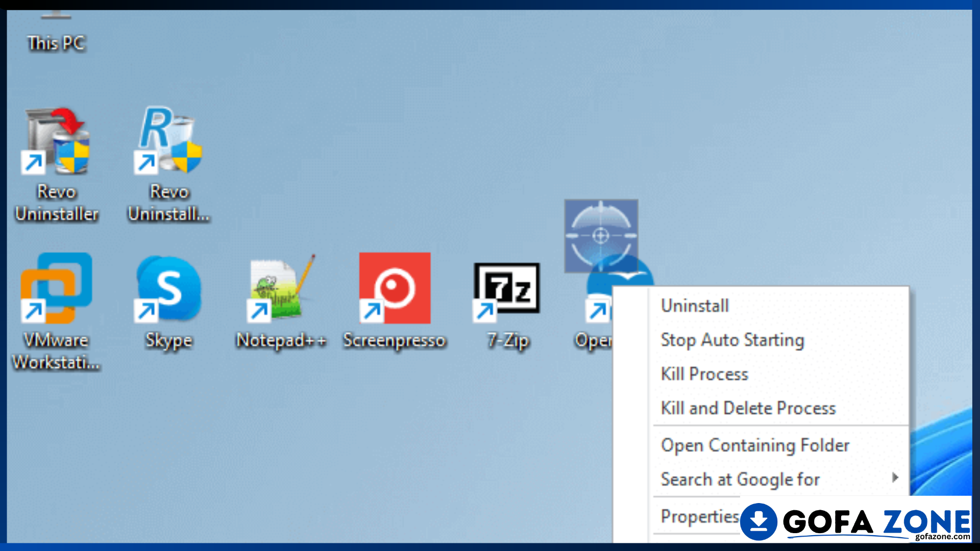Screen dimensions: 980x551
Task: Click the Revo Hunter Mode crosshair target
Action: (x=601, y=236)
